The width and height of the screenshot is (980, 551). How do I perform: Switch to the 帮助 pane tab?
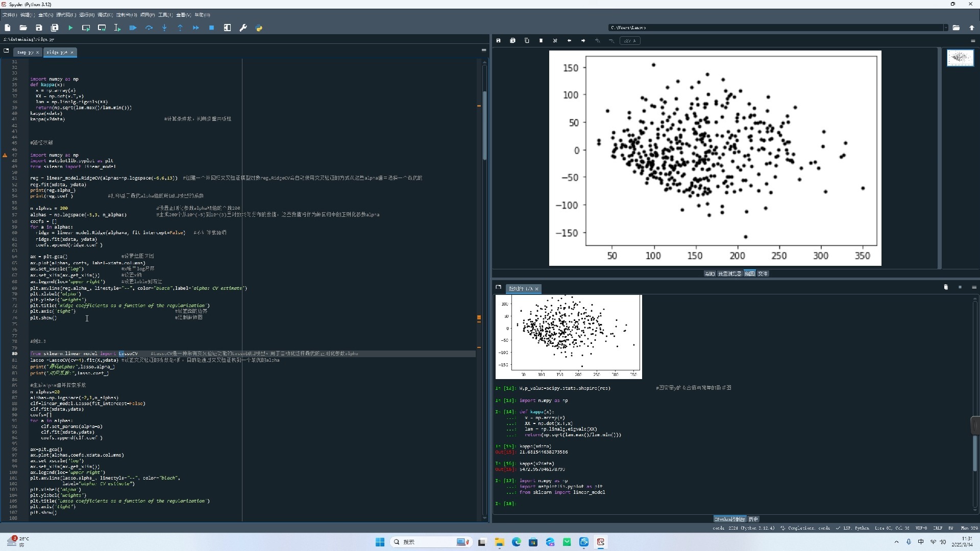click(x=709, y=273)
